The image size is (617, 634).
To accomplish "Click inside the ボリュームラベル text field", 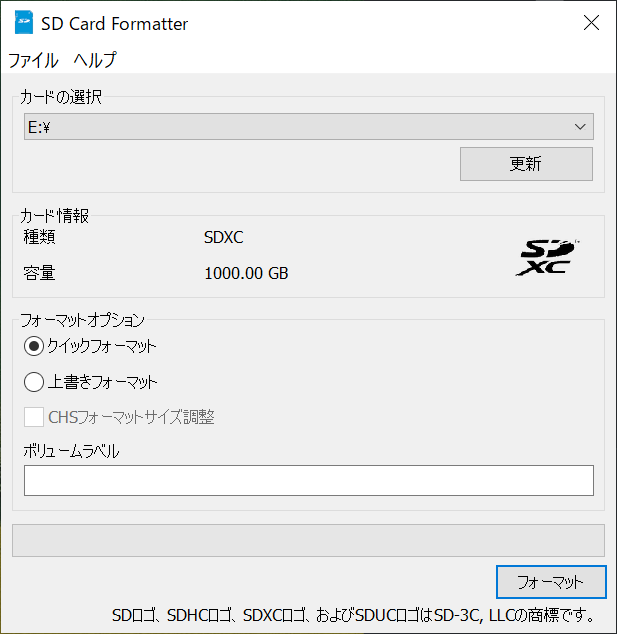I will tap(308, 480).
